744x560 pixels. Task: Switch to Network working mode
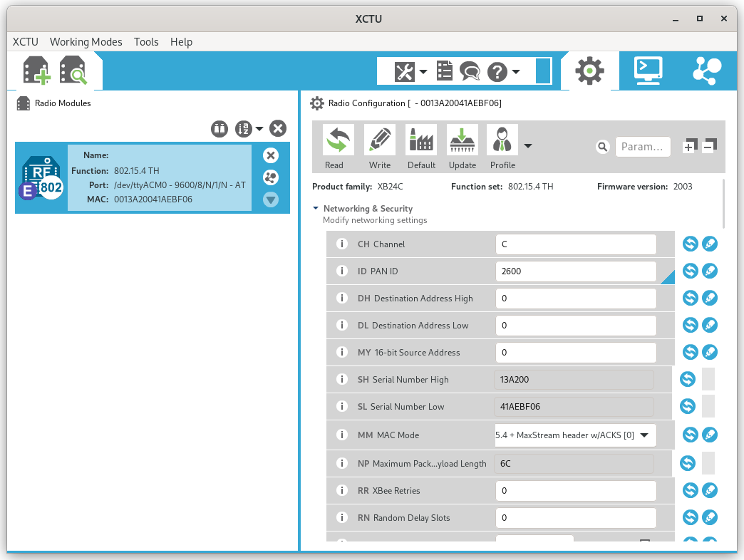pyautogui.click(x=706, y=71)
